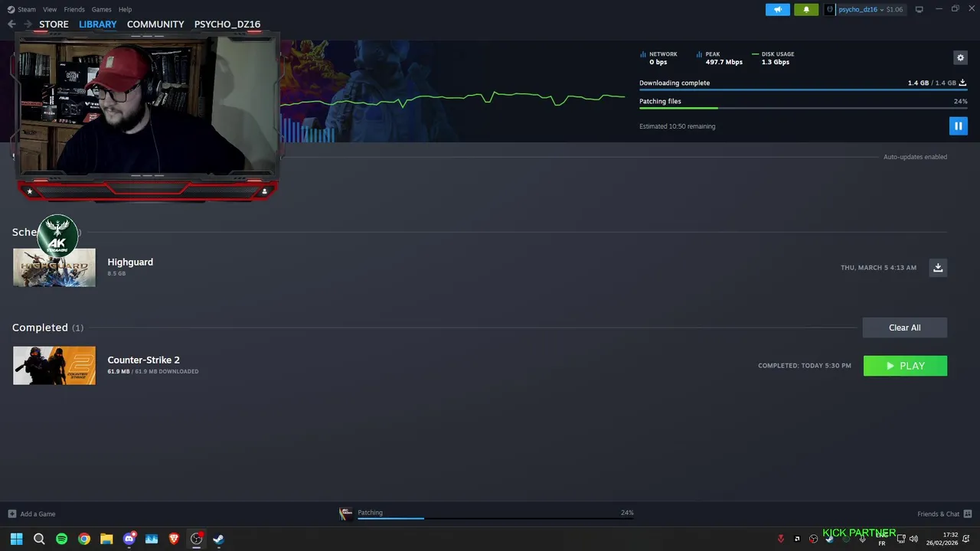
Task: Switch to the LIBRARY tab
Action: [98, 24]
